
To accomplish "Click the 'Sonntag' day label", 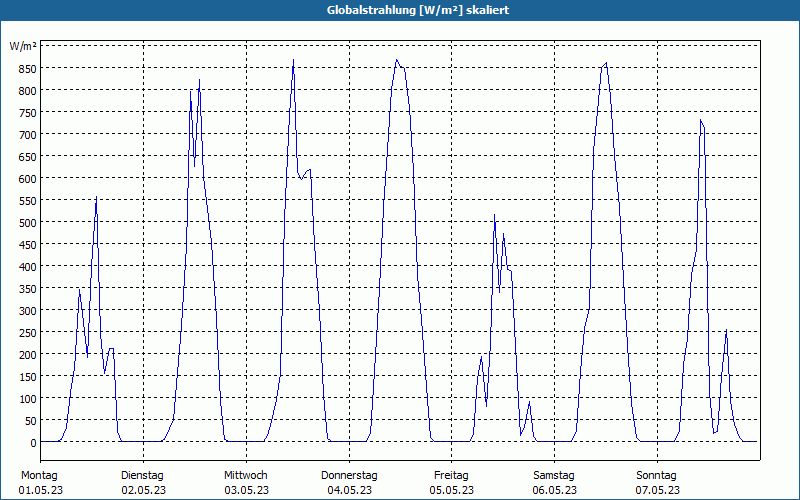I will tap(656, 476).
